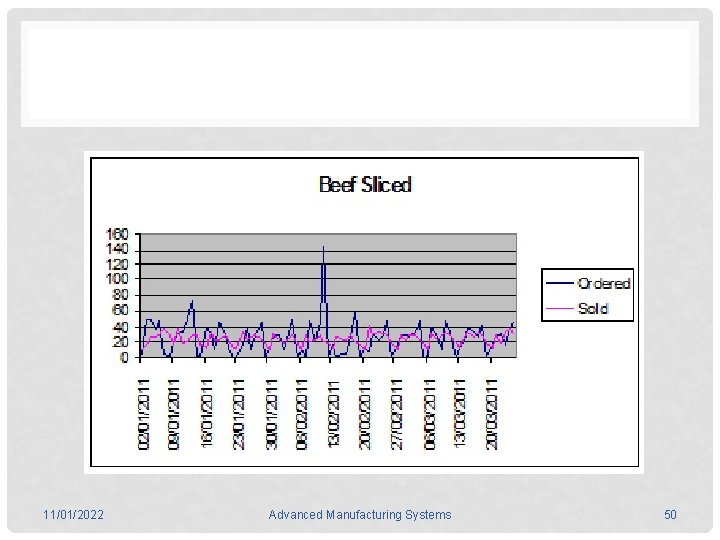Image resolution: width=720 pixels, height=540 pixels.
Task: Click the x-axis date '20/02/2011'
Action: coord(365,414)
